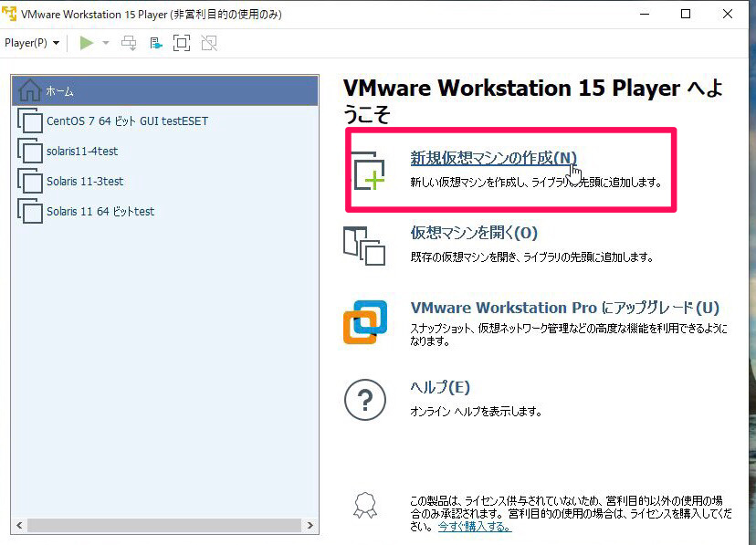Image resolution: width=756 pixels, height=545 pixels.
Task: Click the license ribbon badge icon
Action: click(365, 505)
